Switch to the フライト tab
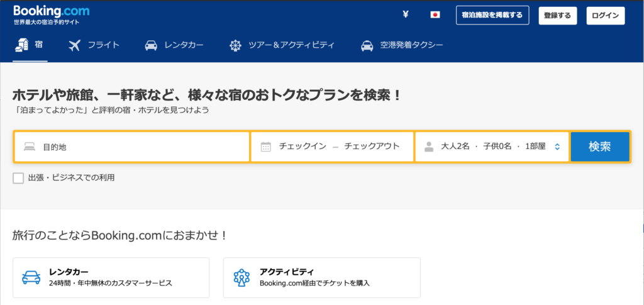 pos(94,45)
